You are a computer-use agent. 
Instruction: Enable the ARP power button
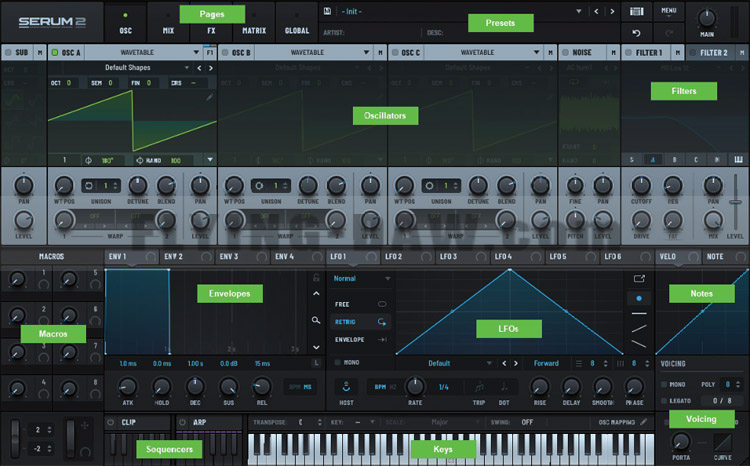[182, 422]
